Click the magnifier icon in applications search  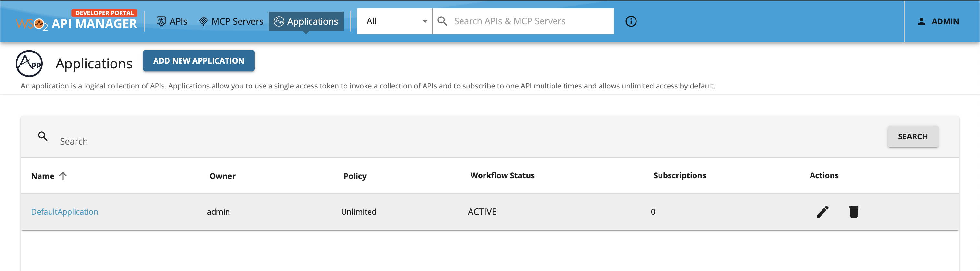tap(42, 136)
